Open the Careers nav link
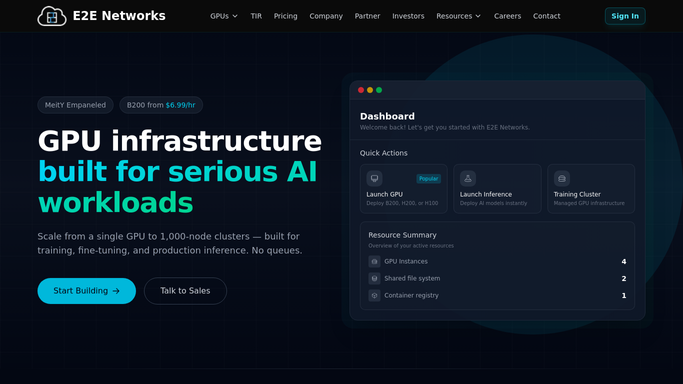This screenshot has width=683, height=384. (507, 16)
